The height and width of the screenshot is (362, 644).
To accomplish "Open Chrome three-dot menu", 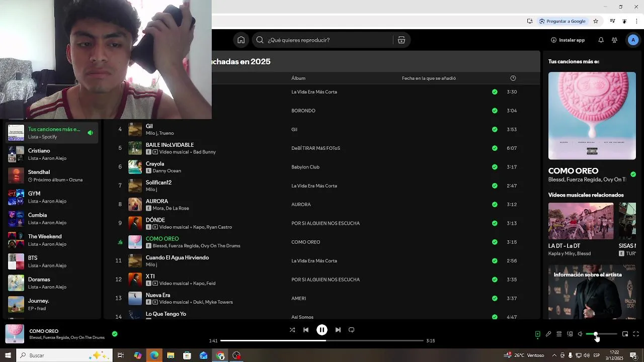I will click(637, 21).
